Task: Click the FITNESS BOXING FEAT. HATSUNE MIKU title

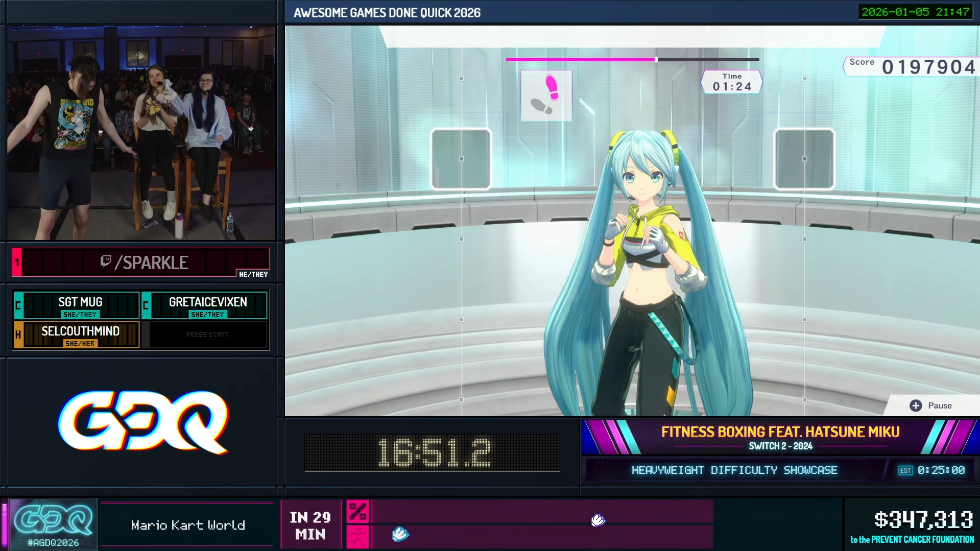Action: point(780,432)
